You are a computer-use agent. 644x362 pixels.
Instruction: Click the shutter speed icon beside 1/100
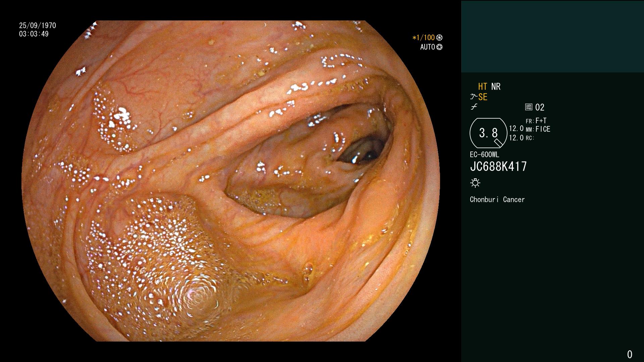439,38
